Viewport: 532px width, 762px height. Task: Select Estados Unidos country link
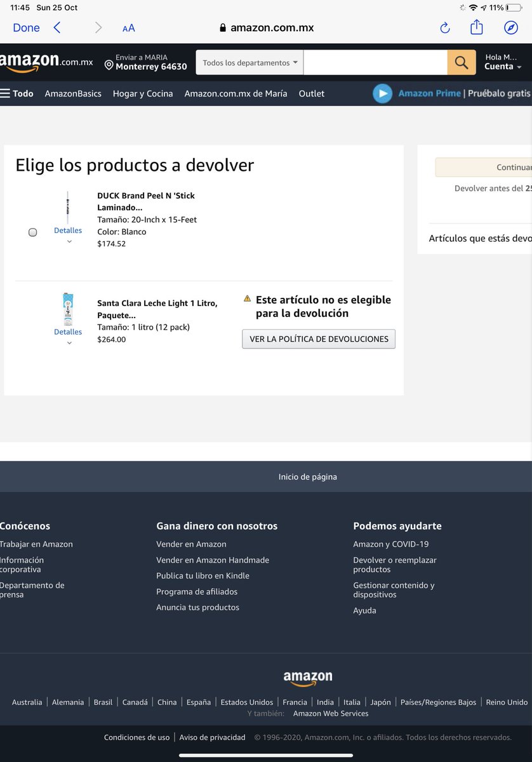click(x=247, y=702)
